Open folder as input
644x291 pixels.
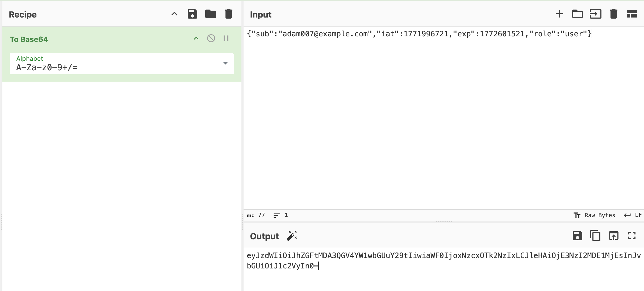pyautogui.click(x=577, y=14)
